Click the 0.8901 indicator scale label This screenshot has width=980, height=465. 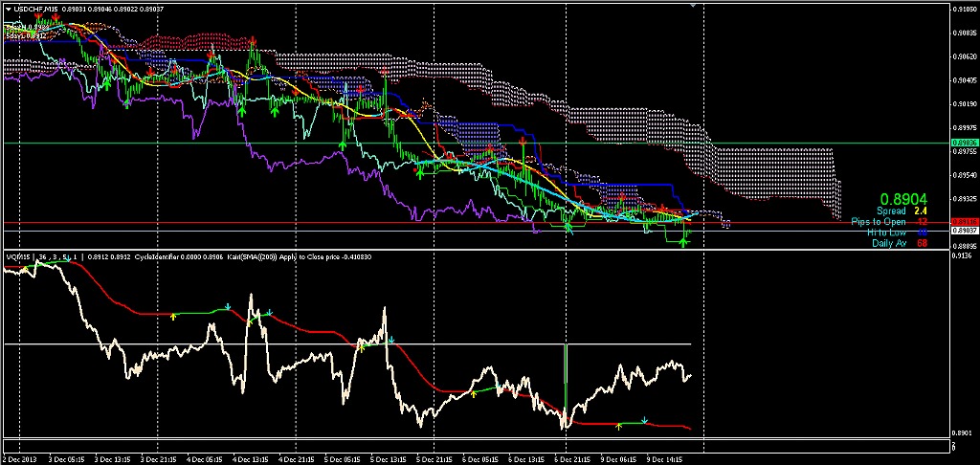[963, 432]
